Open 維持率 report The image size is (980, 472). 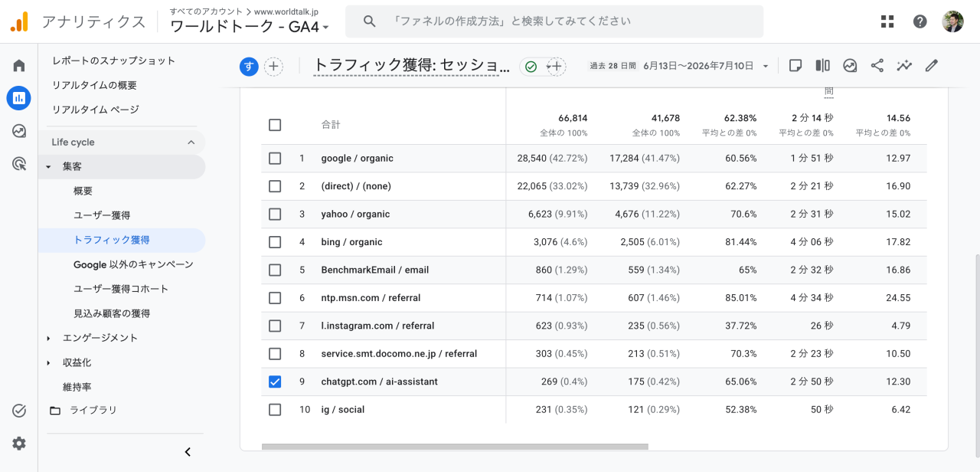pos(77,387)
